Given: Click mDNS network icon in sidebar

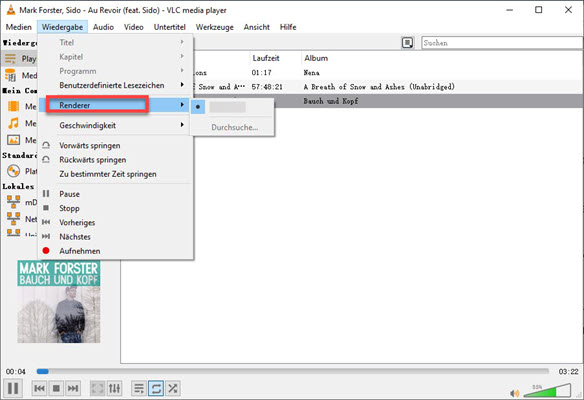Looking at the screenshot, I should (13, 202).
